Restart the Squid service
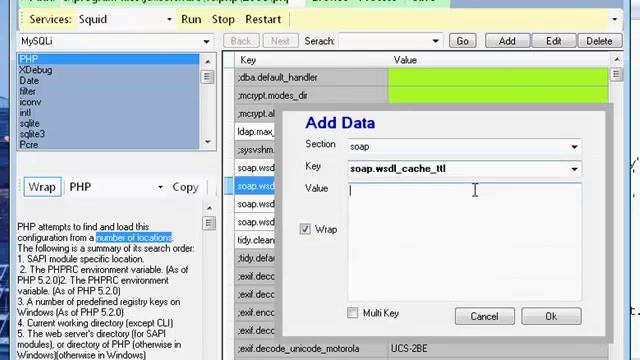This screenshot has width=640, height=360. coord(263,19)
